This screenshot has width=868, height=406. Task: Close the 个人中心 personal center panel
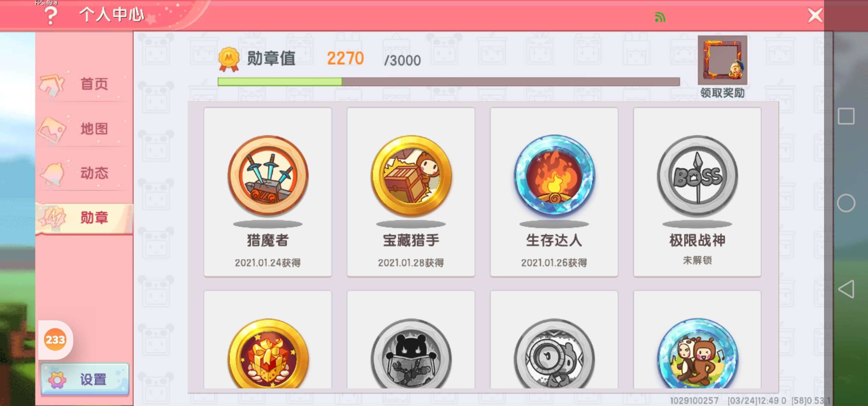click(815, 16)
